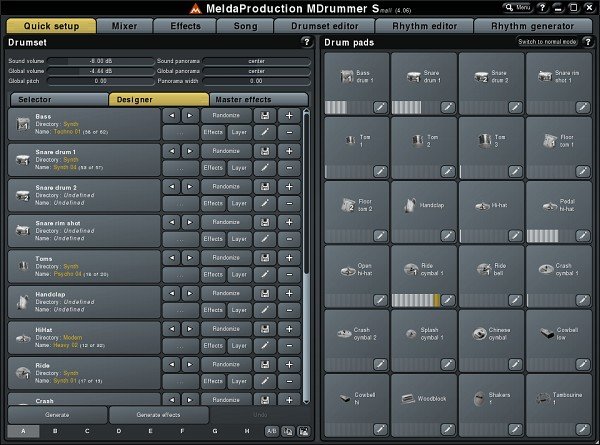Select preset slot A
Image resolution: width=600 pixels, height=445 pixels.
click(x=23, y=431)
